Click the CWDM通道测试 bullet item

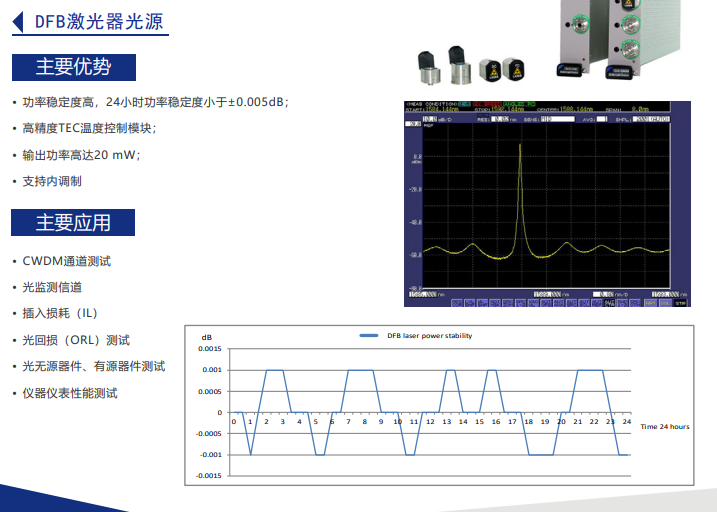pyautogui.click(x=67, y=261)
